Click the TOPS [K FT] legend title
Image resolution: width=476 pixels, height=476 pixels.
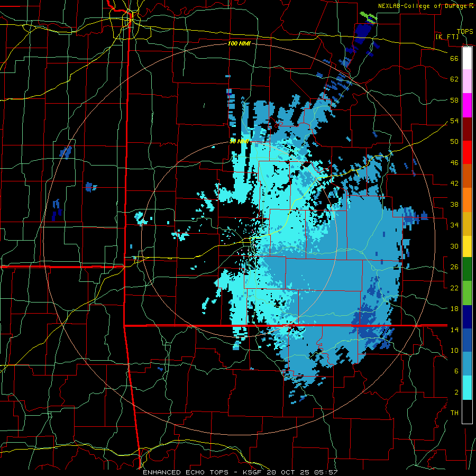click(454, 34)
